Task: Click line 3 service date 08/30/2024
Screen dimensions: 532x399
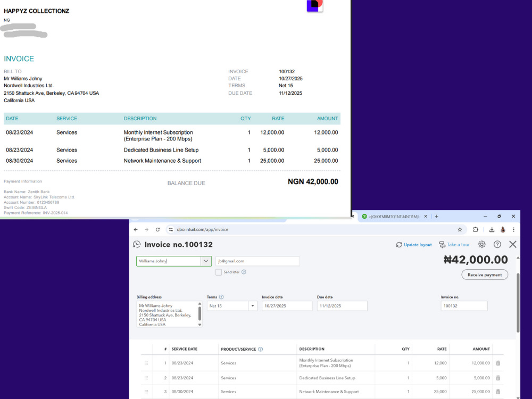Action: pos(182,392)
